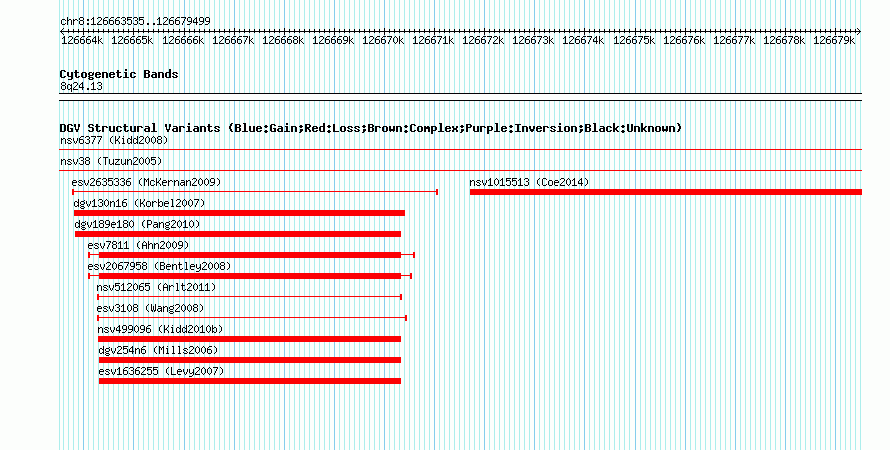Click the 126677k ruler tick label
890x450 pixels.
(x=734, y=40)
